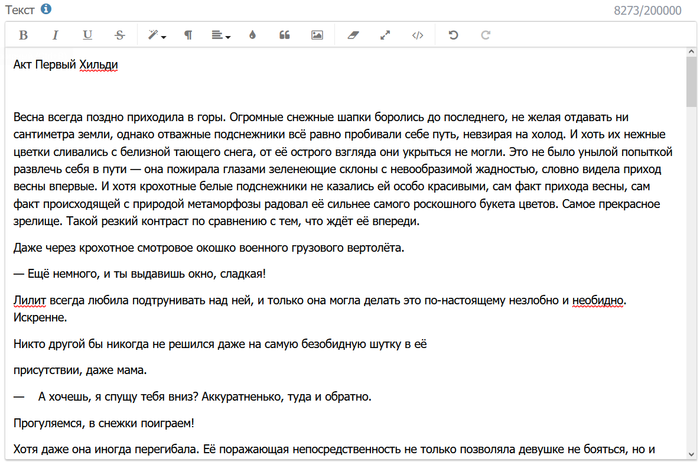
Task: Toggle underline formatting
Action: click(87, 35)
